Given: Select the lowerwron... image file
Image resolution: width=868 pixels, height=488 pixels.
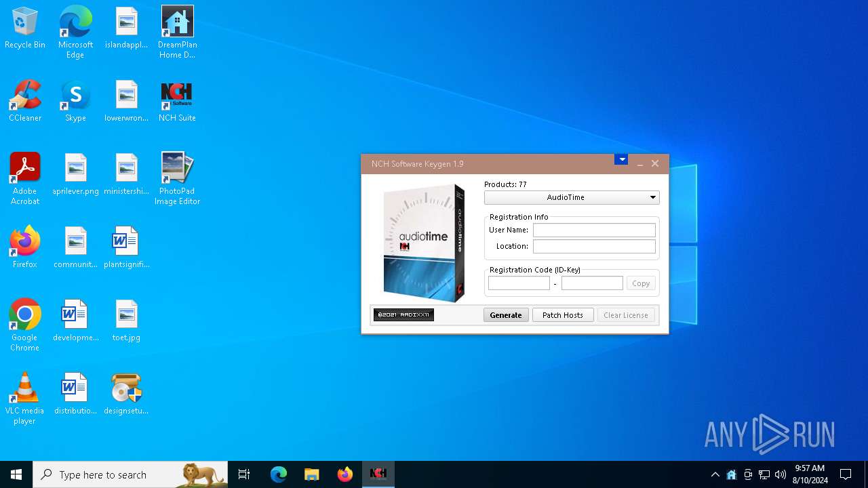Looking at the screenshot, I should click(126, 102).
